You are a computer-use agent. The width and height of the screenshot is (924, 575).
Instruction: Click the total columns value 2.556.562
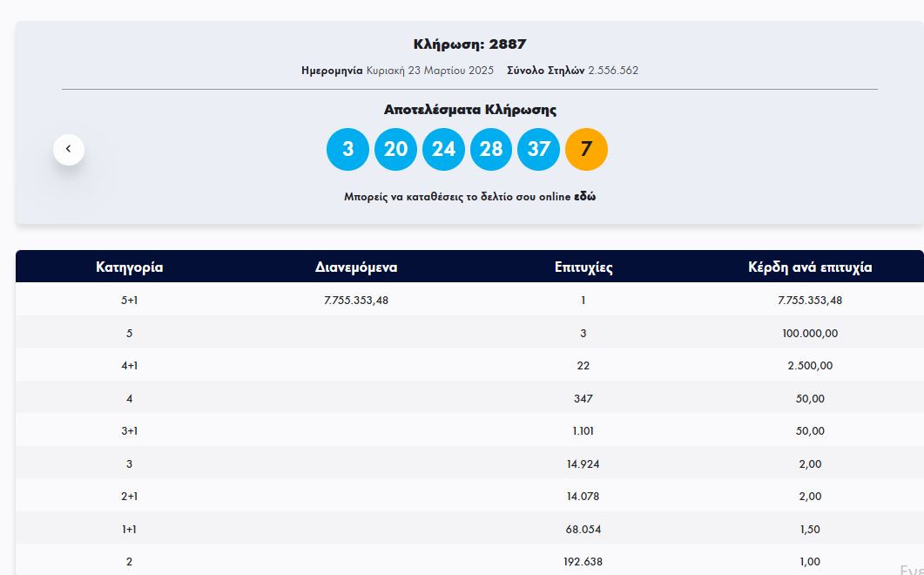tap(613, 71)
